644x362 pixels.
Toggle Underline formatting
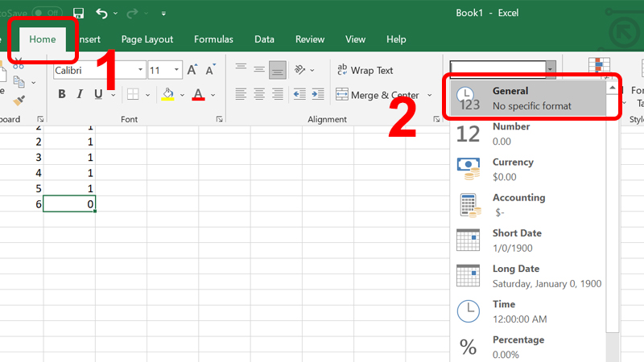(x=98, y=94)
